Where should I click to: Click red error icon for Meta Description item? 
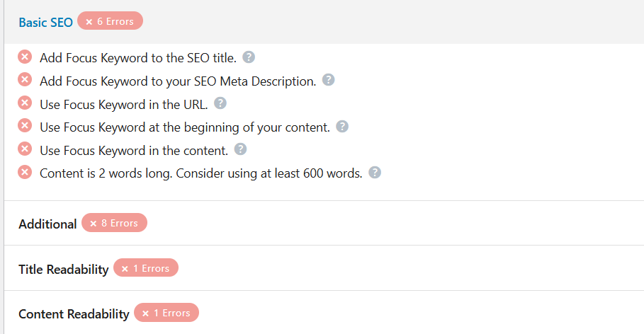coord(25,81)
